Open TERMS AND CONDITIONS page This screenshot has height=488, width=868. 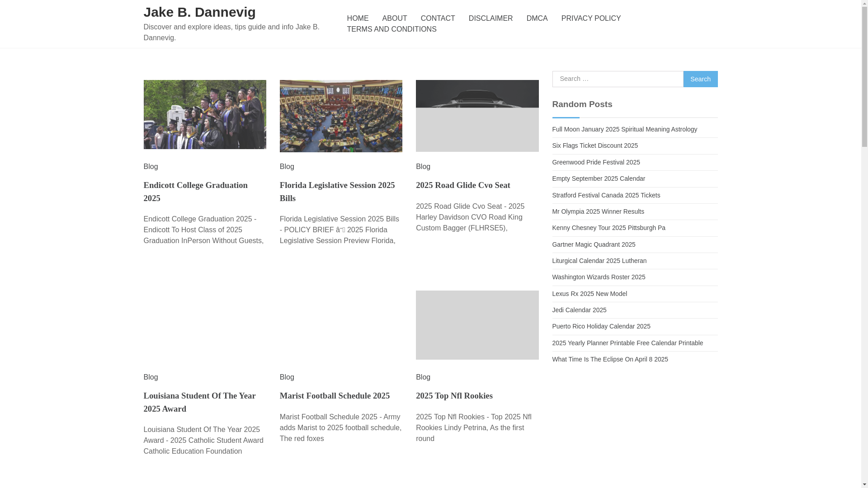coord(392,29)
